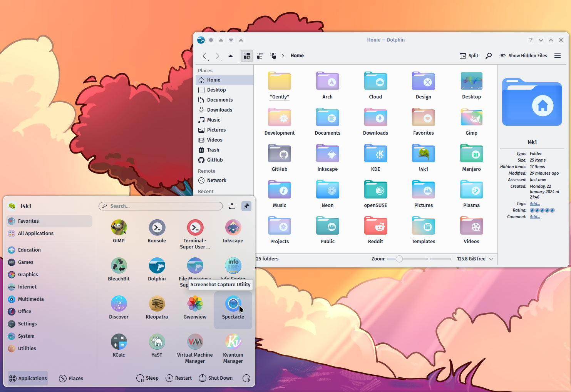Switch Dolphin to Icons view mode
The width and height of the screenshot is (571, 392).
[x=247, y=56]
